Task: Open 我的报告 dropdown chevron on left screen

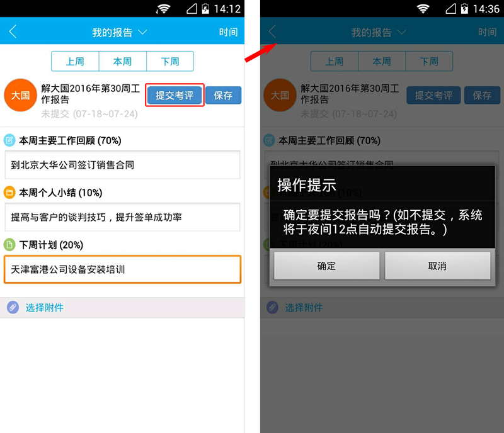Action: [x=142, y=32]
